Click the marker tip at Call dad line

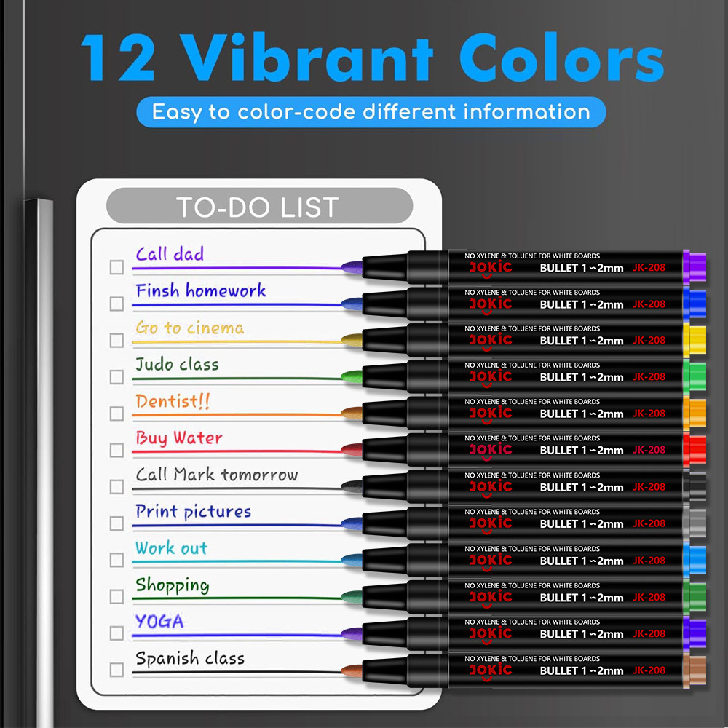coord(352,267)
